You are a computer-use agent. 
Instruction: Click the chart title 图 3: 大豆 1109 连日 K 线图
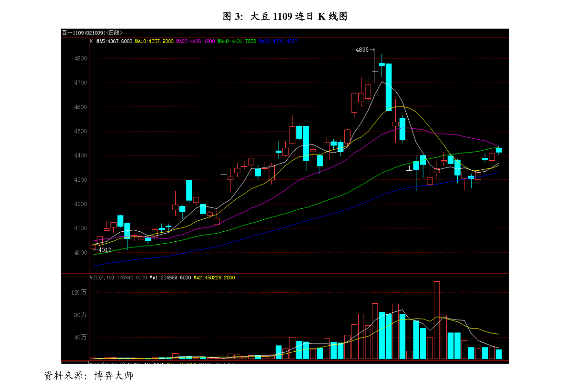[285, 16]
